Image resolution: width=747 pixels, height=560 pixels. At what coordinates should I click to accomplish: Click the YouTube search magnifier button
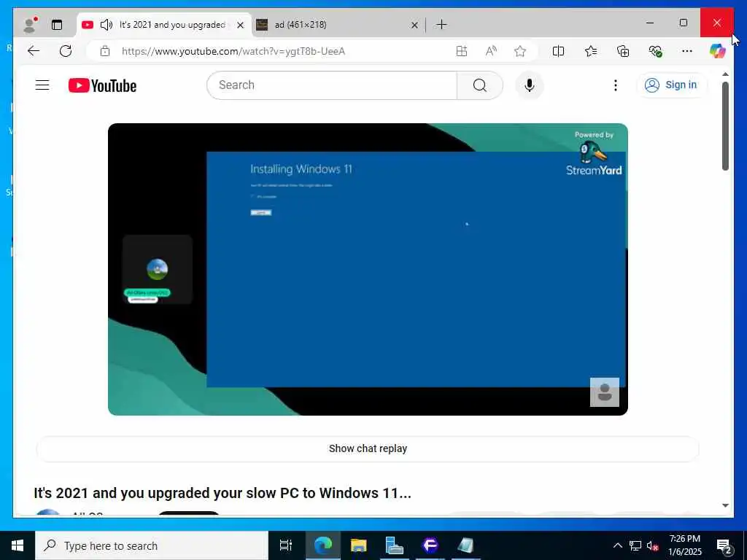(480, 85)
